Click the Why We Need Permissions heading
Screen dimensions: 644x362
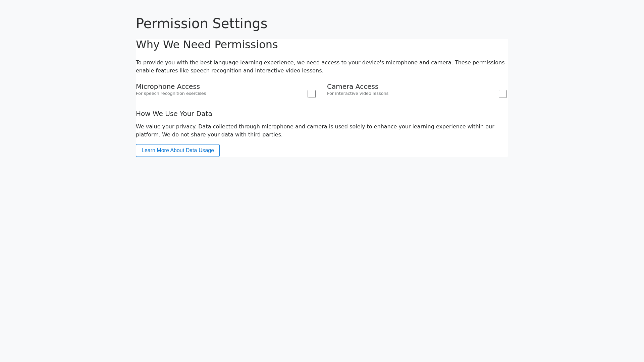point(207,45)
